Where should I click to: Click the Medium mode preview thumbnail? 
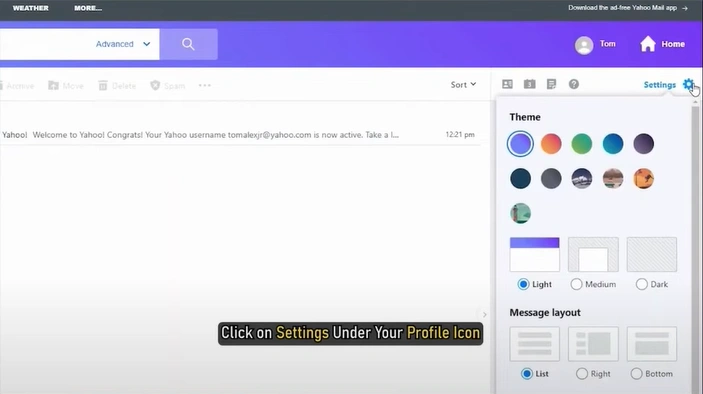tap(593, 255)
